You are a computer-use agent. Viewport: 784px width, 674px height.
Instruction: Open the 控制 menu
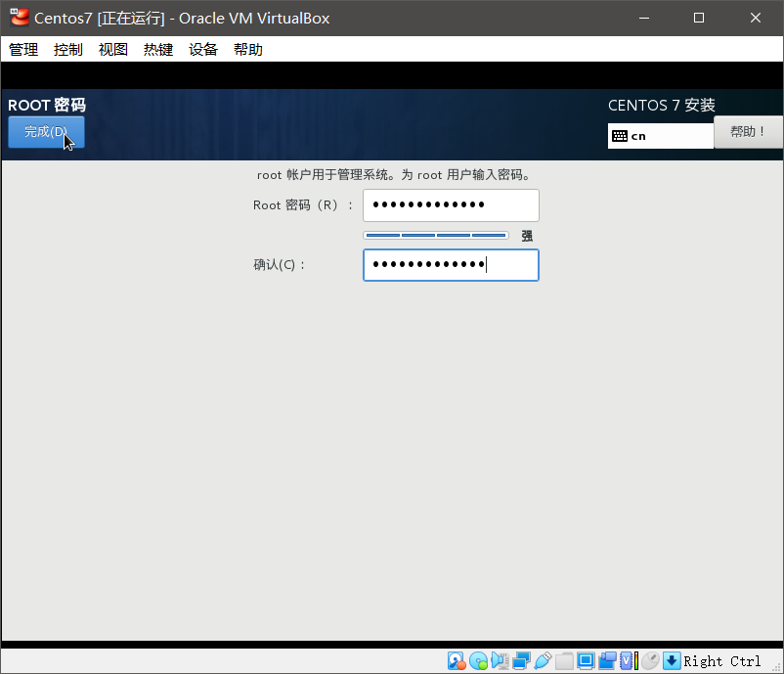tap(68, 49)
